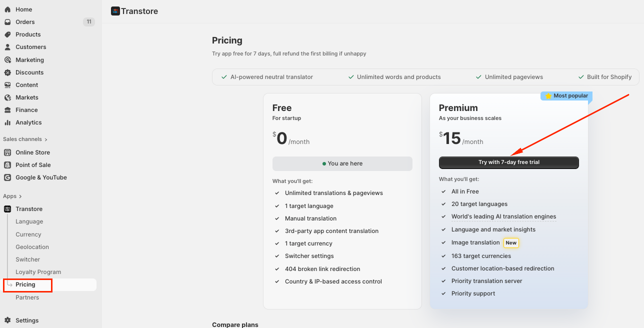Click the Transtore logo in page header
The height and width of the screenshot is (328, 644).
point(115,11)
